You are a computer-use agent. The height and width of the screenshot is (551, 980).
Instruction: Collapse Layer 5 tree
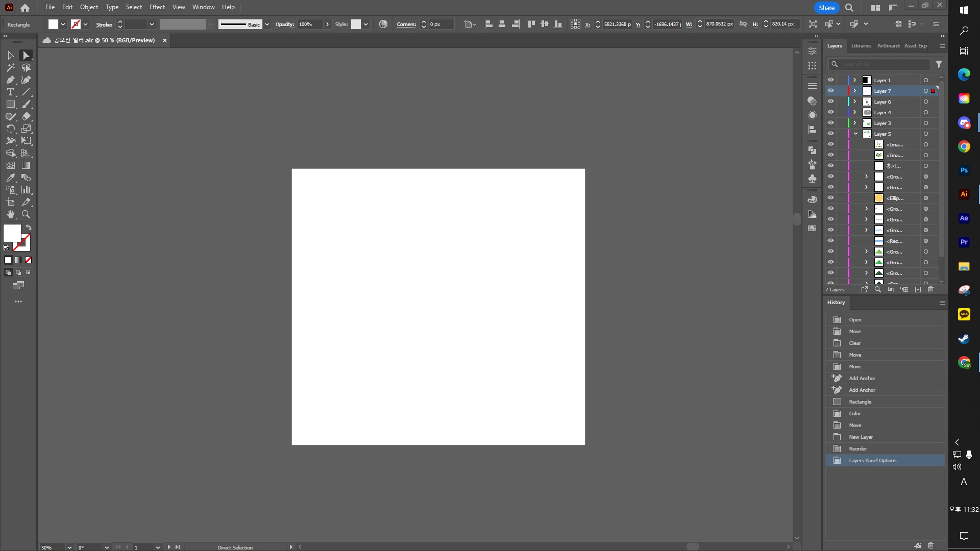coord(855,134)
